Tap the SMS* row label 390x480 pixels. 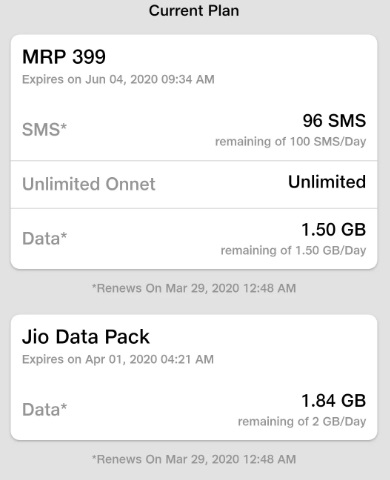pos(45,129)
